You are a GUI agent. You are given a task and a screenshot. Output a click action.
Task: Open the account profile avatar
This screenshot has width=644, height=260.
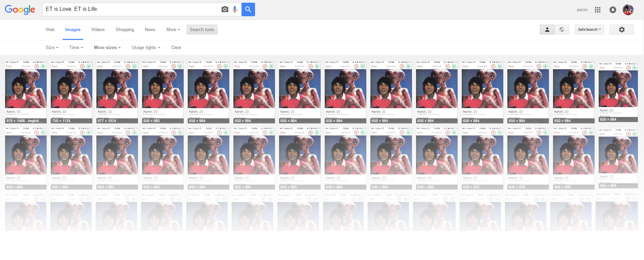tap(628, 10)
